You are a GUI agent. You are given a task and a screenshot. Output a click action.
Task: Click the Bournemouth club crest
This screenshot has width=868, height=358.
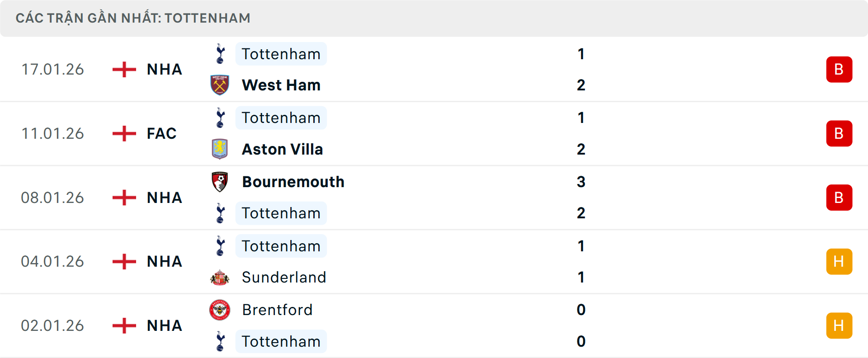(220, 182)
